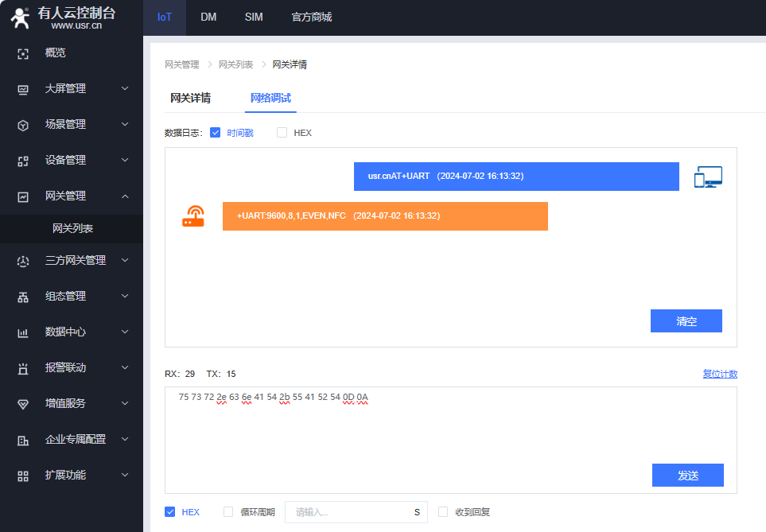This screenshot has width=766, height=532.
Task: Disable the 时间戳 timestamp checkbox
Action: pos(215,133)
